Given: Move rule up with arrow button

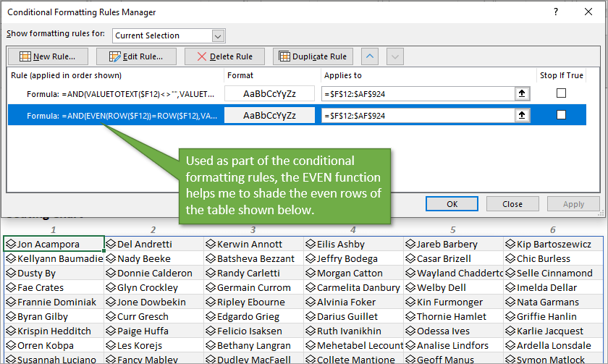Looking at the screenshot, I should [369, 56].
